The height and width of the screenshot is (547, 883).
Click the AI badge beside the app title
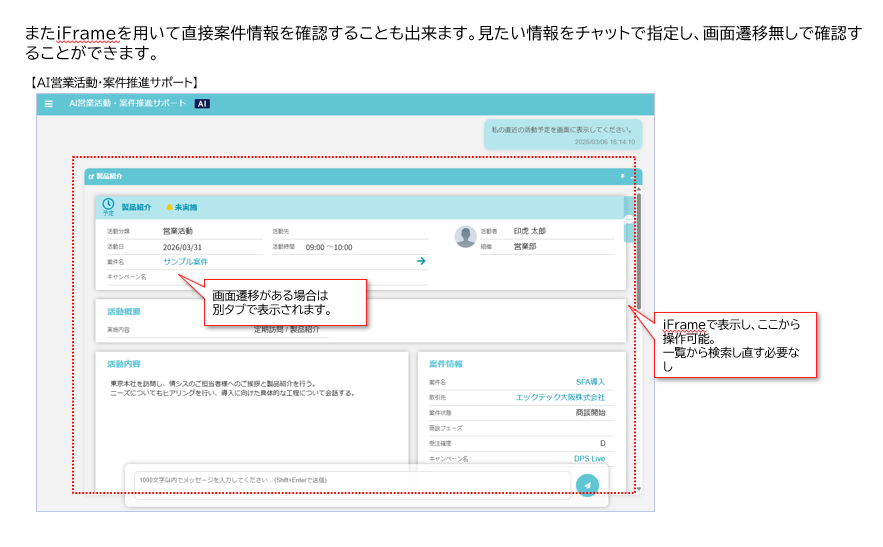point(202,104)
